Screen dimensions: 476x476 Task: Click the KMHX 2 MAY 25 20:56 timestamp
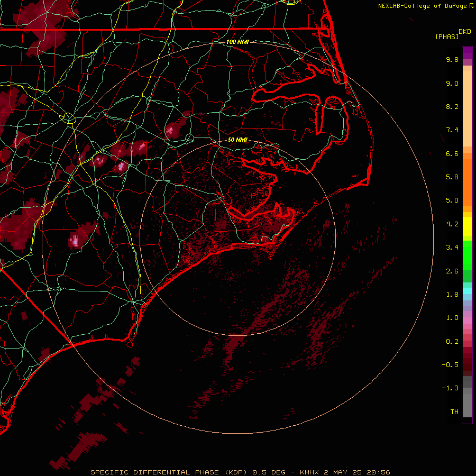pos(345,472)
